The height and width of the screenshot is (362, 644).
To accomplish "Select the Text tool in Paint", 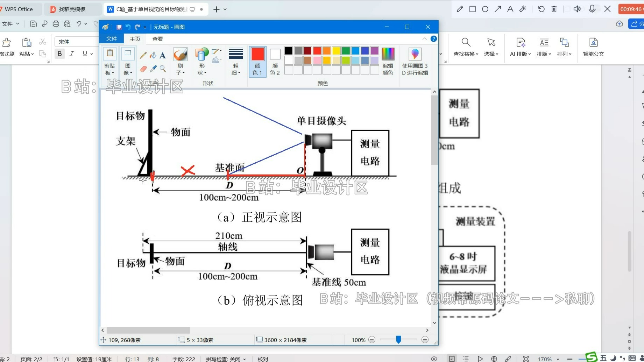I will pyautogui.click(x=162, y=55).
